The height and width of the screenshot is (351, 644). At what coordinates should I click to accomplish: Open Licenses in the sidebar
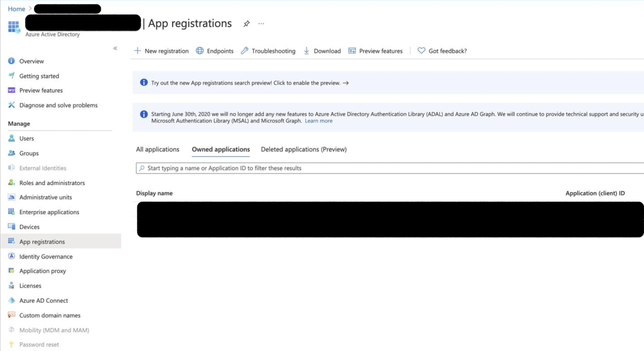(30, 286)
